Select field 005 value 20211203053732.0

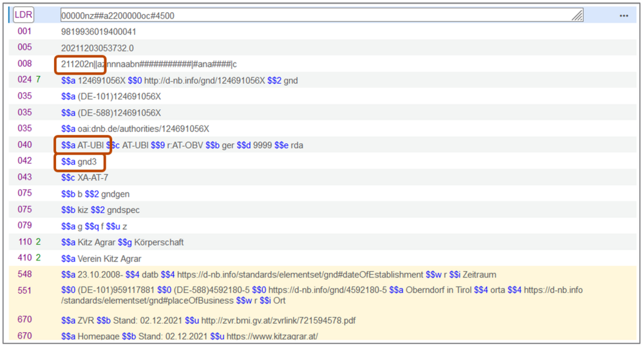click(x=97, y=48)
